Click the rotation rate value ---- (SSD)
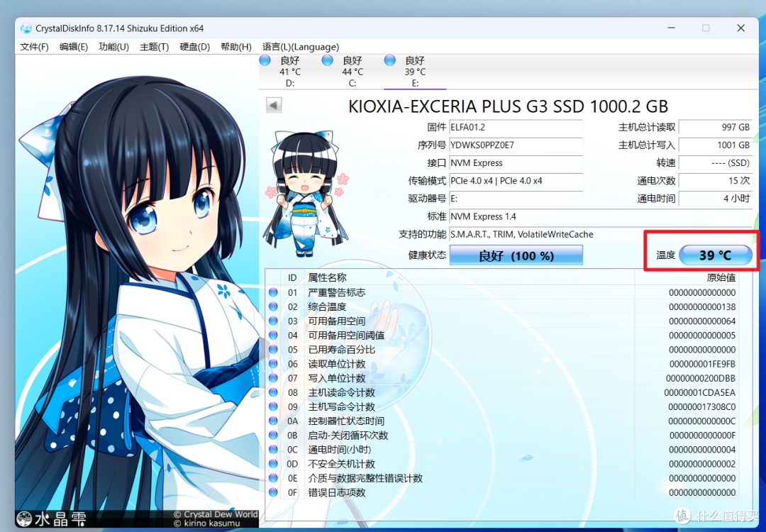Viewport: 766px width, 532px height. click(x=716, y=162)
